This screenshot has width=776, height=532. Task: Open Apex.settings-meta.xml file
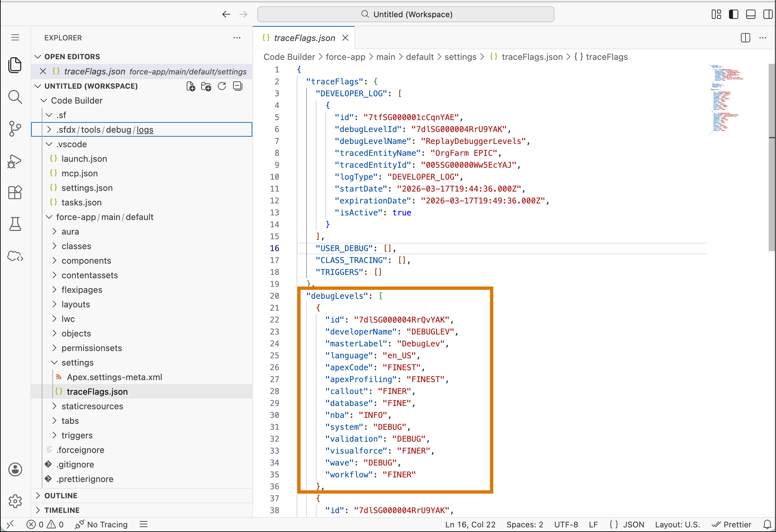(x=142, y=377)
